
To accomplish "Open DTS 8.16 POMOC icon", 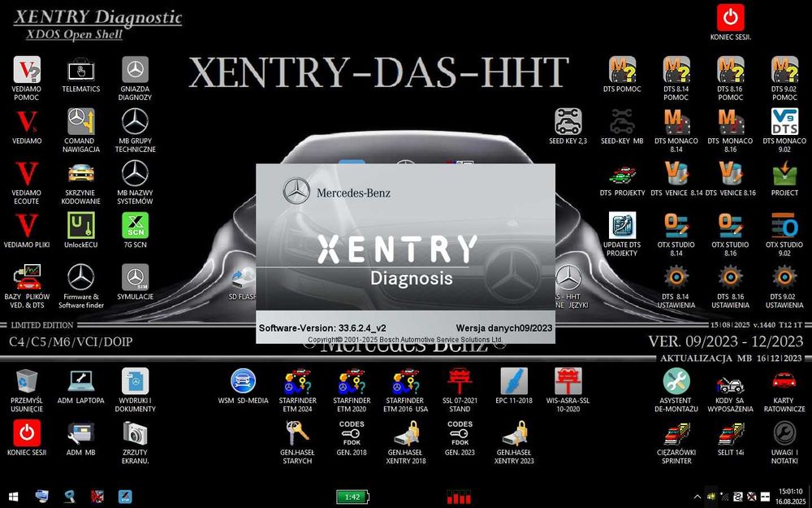I will pyautogui.click(x=731, y=70).
